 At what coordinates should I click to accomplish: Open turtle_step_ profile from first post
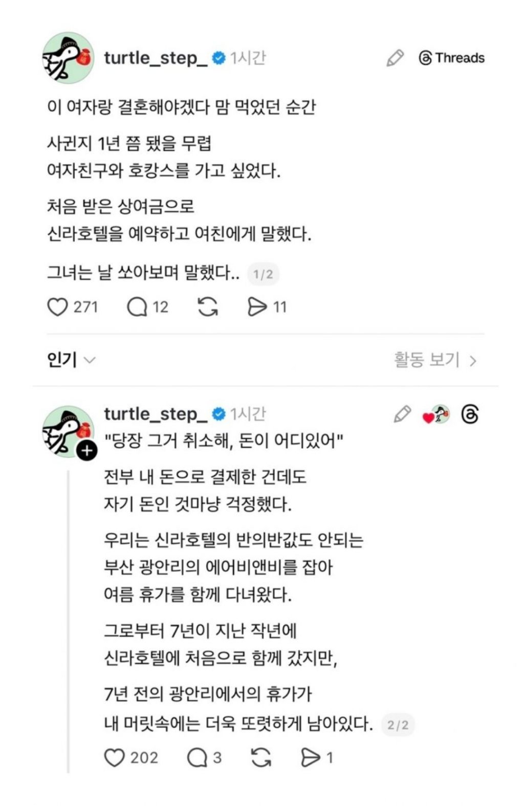point(156,58)
